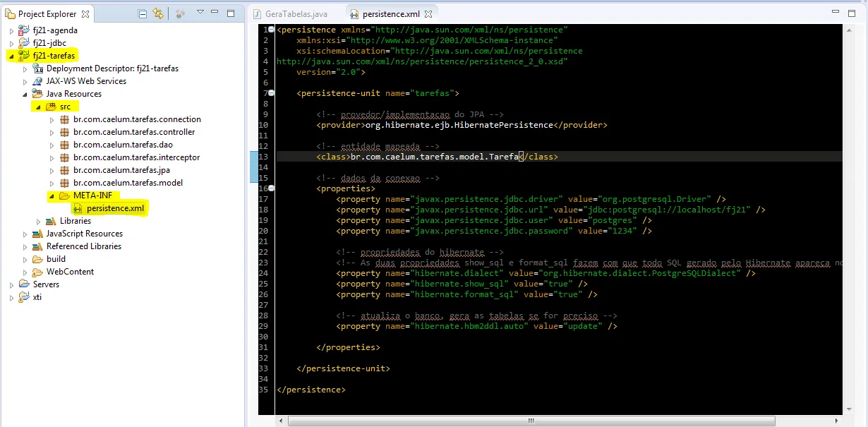
Task: Click the fj21-agenda project icon
Action: 24,30
